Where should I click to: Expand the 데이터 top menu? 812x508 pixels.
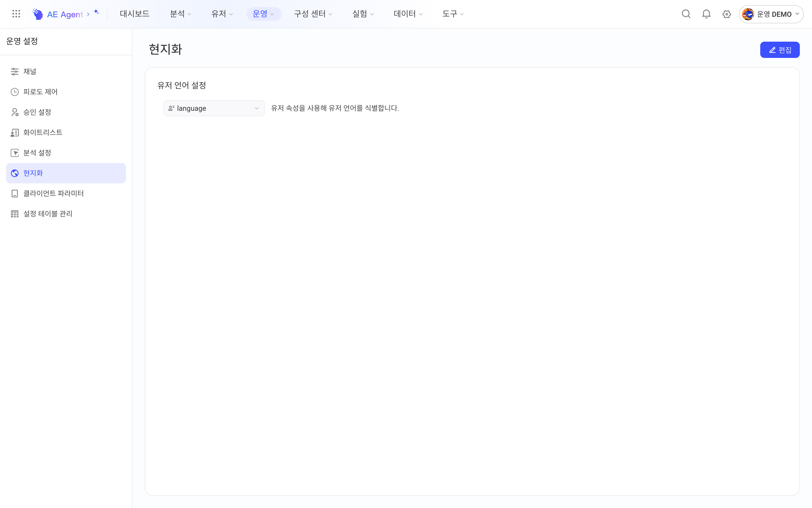pyautogui.click(x=408, y=14)
